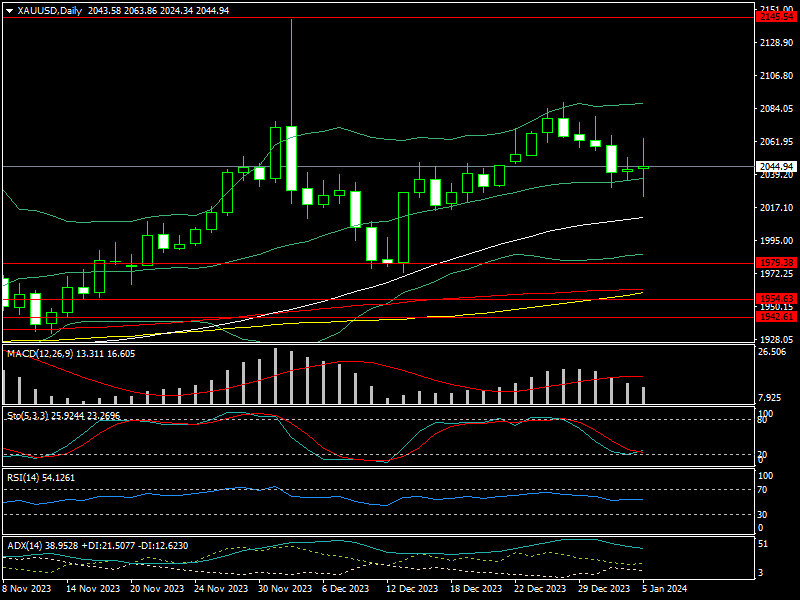This screenshot has width=800, height=600.
Task: Click the 2017.10 price axis label
Action: (x=776, y=208)
